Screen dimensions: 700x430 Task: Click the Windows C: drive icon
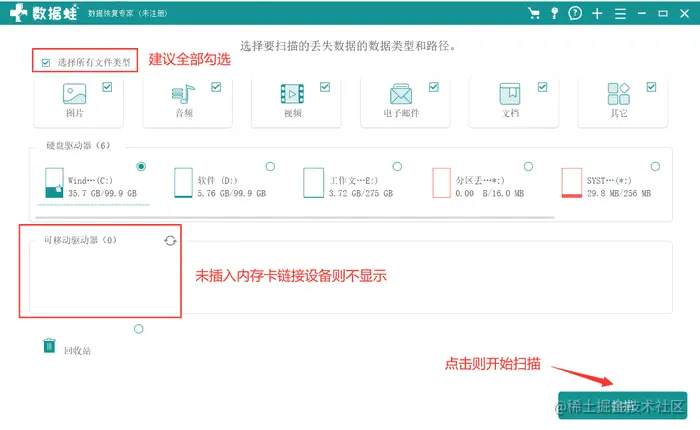[x=54, y=183]
